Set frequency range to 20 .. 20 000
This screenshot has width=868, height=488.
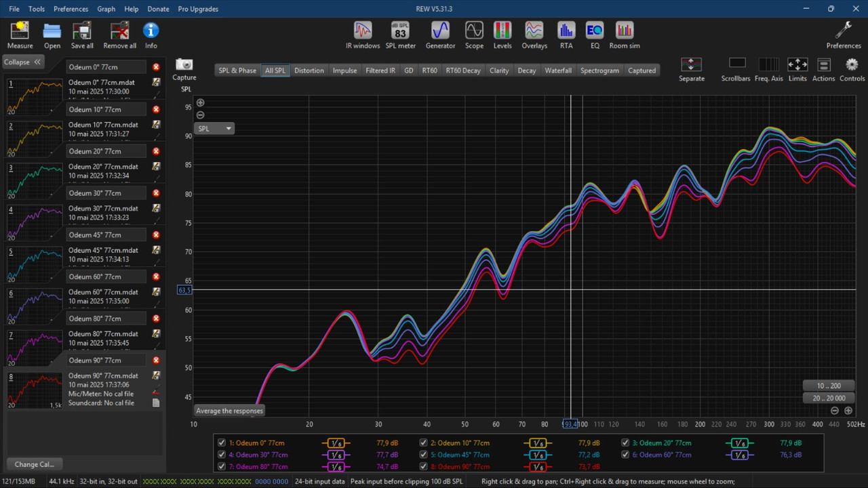tap(829, 399)
